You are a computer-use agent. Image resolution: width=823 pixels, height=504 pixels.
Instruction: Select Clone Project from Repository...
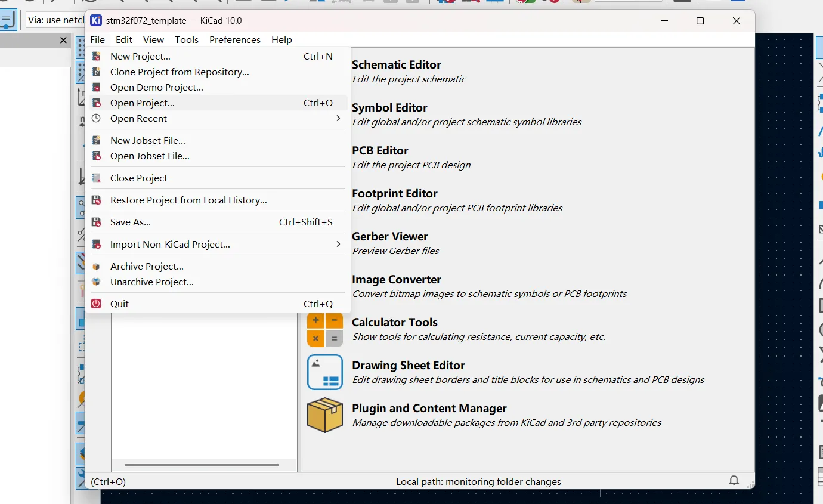point(218,72)
